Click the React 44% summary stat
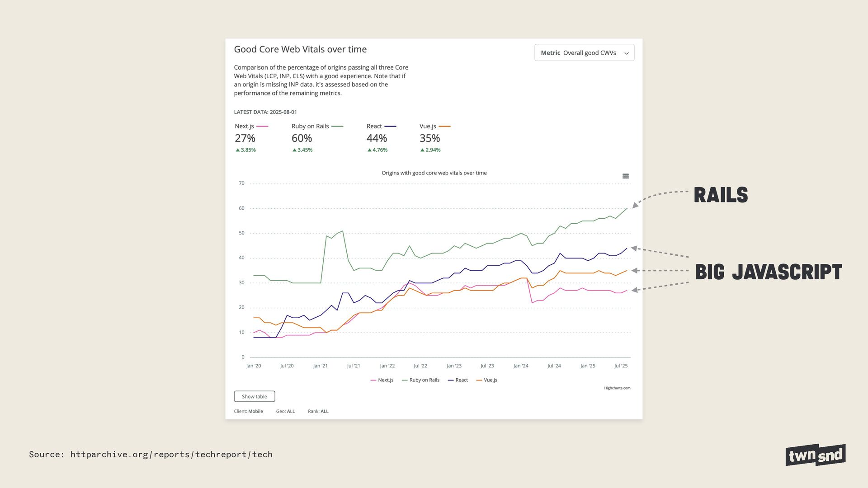868x488 pixels. [377, 138]
